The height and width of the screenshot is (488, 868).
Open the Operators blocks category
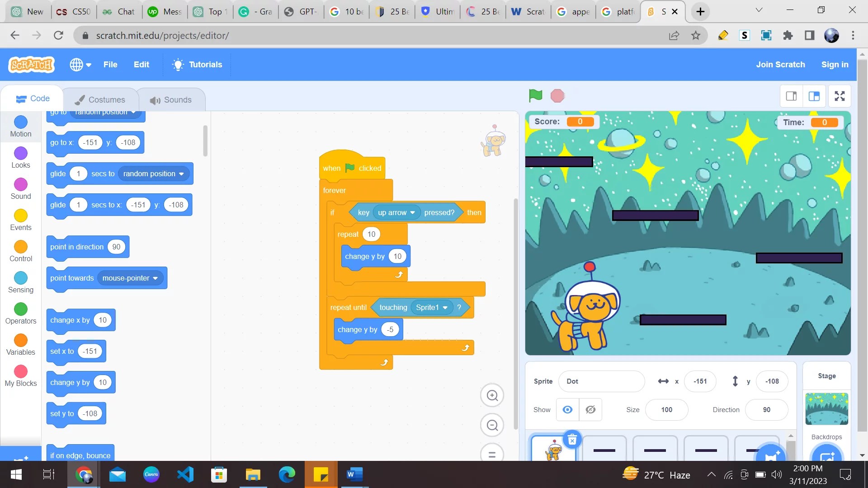pyautogui.click(x=20, y=313)
